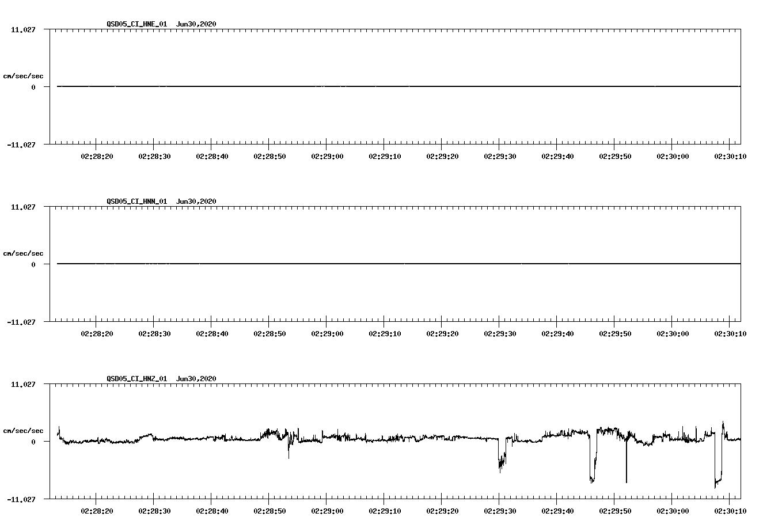782x532 pixels.
Task: Click 02:28:50 time label under HNZ plot
Action: (269, 511)
